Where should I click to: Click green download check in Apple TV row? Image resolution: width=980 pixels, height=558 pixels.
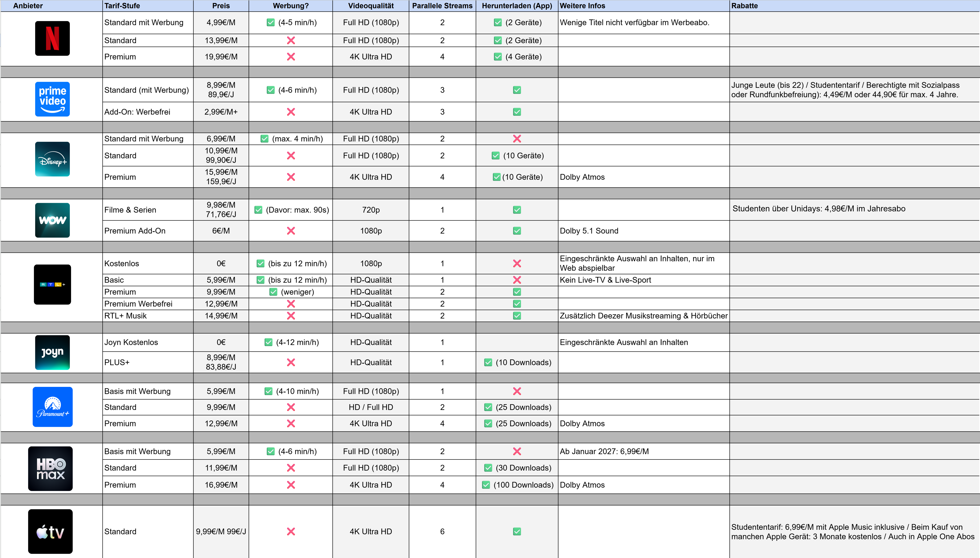tap(517, 531)
